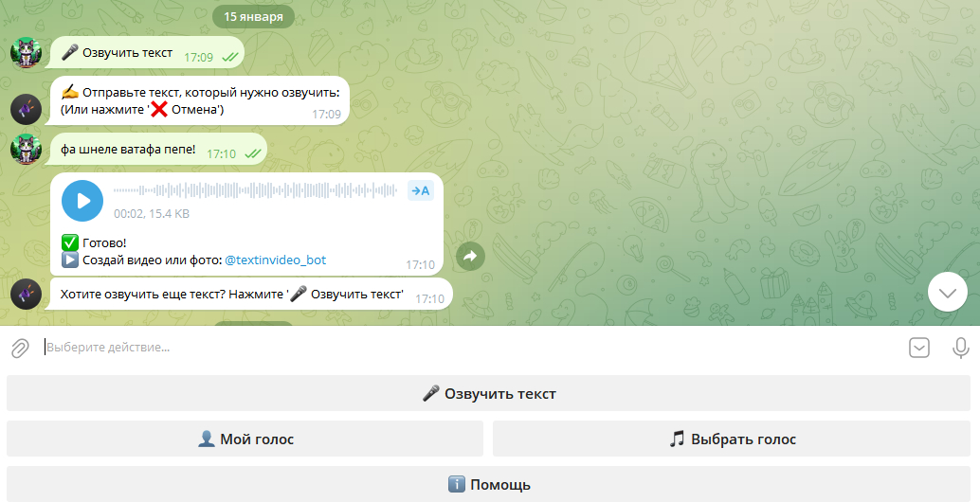Image resolution: width=980 pixels, height=502 pixels.
Task: Click the 'Озвучить текст' keyboard button
Action: [x=488, y=393]
